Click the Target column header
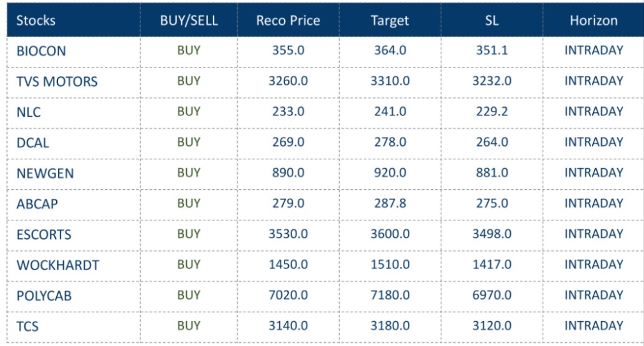The image size is (644, 346). coord(390,20)
